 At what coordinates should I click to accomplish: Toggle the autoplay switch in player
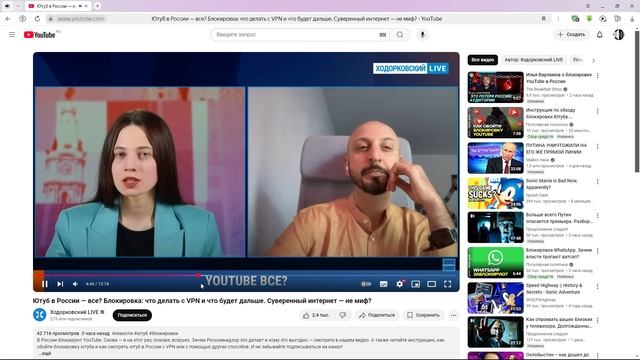click(x=366, y=284)
